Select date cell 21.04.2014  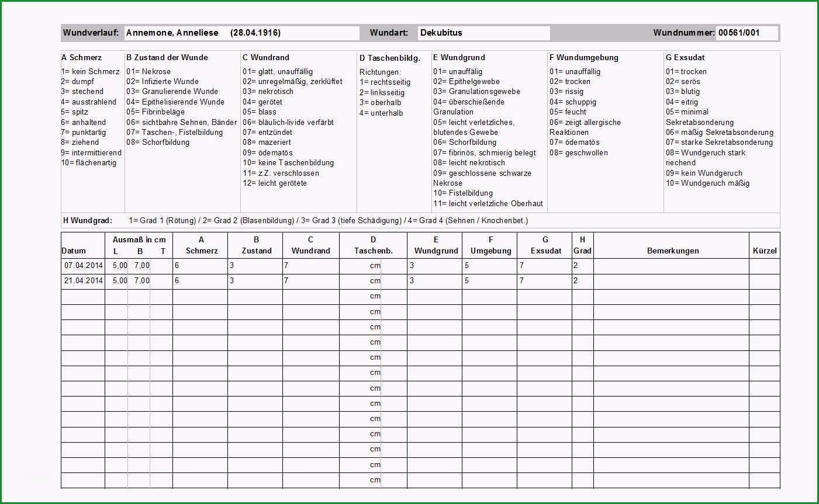pyautogui.click(x=83, y=281)
